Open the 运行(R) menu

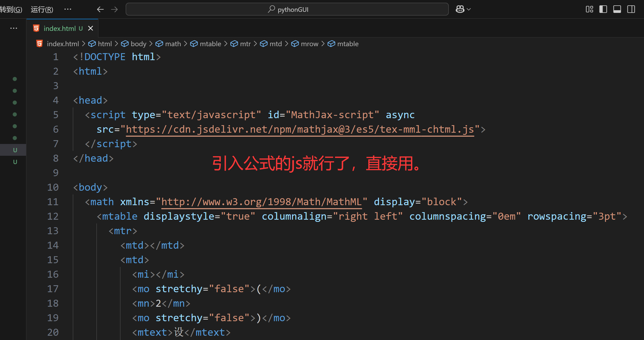click(x=42, y=9)
